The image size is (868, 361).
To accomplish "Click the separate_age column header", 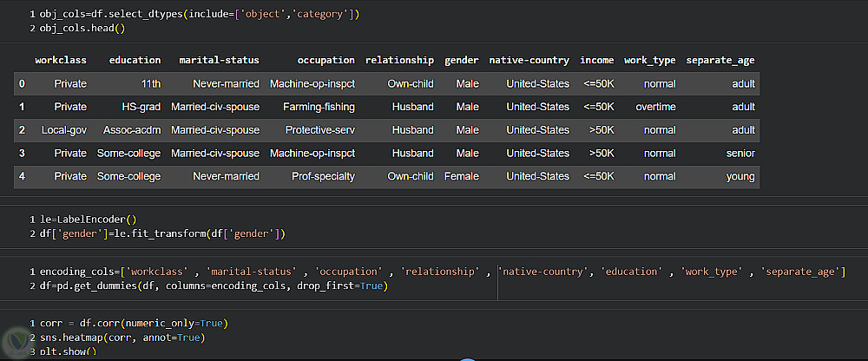I will [x=720, y=61].
